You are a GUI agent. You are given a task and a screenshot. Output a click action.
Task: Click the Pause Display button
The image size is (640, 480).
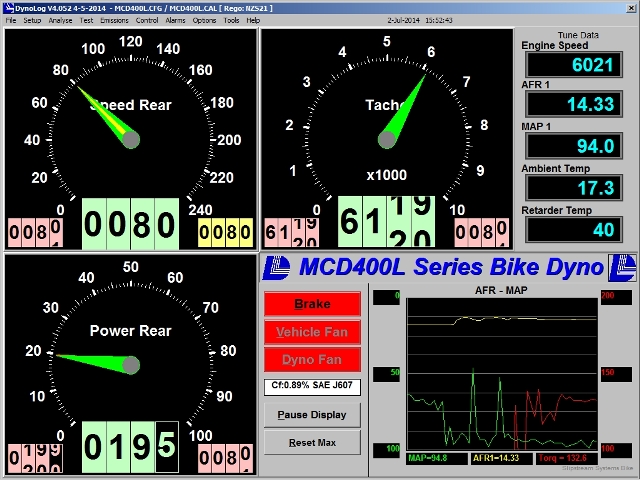tap(312, 415)
